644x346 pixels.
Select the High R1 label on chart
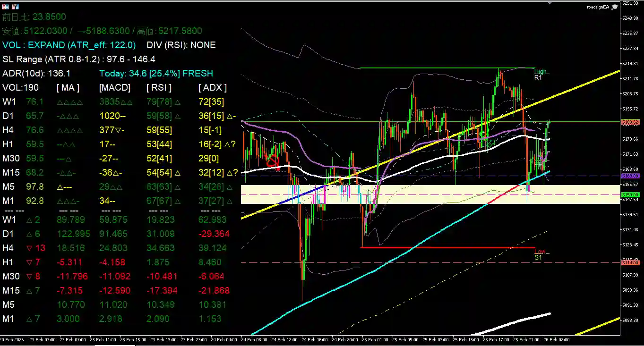coord(540,74)
